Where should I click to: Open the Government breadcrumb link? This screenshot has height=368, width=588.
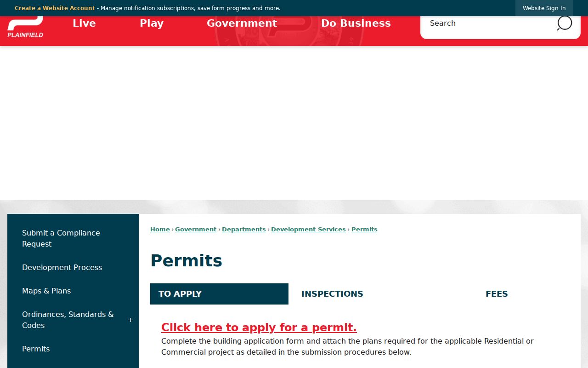pos(196,229)
